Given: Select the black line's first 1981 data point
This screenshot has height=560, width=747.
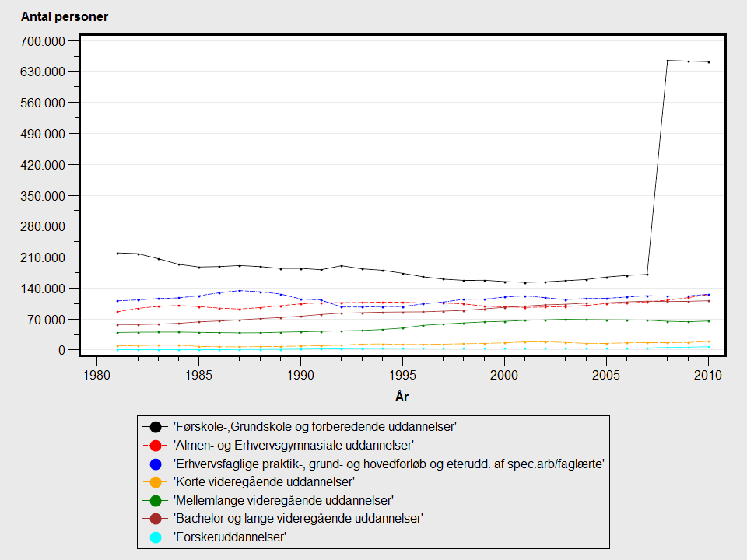Looking at the screenshot, I should tap(117, 253).
